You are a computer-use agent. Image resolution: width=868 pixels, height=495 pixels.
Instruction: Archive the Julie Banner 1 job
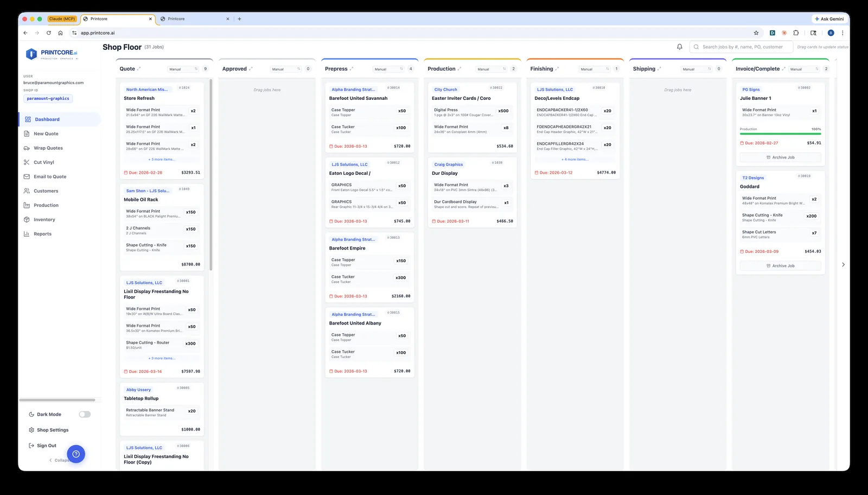tap(780, 157)
